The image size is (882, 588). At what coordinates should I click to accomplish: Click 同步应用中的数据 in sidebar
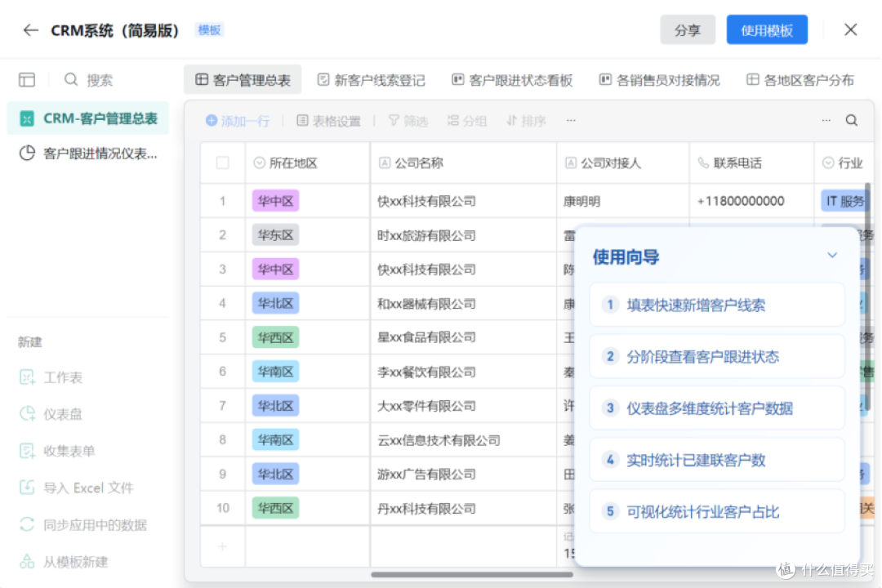click(x=83, y=525)
